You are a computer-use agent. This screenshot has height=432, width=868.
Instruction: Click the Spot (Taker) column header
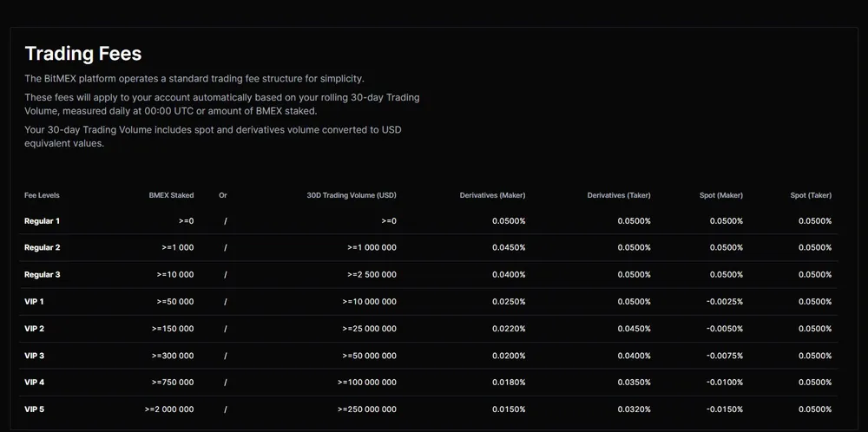click(x=811, y=195)
